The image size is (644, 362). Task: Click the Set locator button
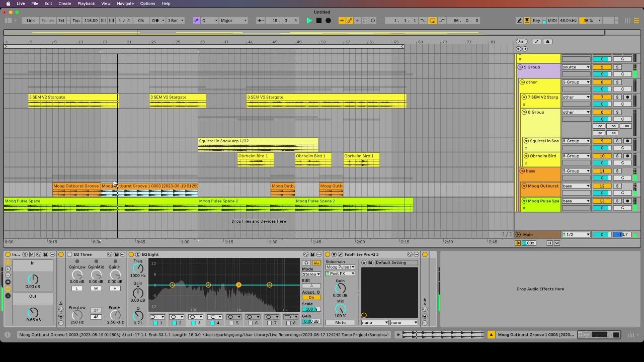[522, 42]
